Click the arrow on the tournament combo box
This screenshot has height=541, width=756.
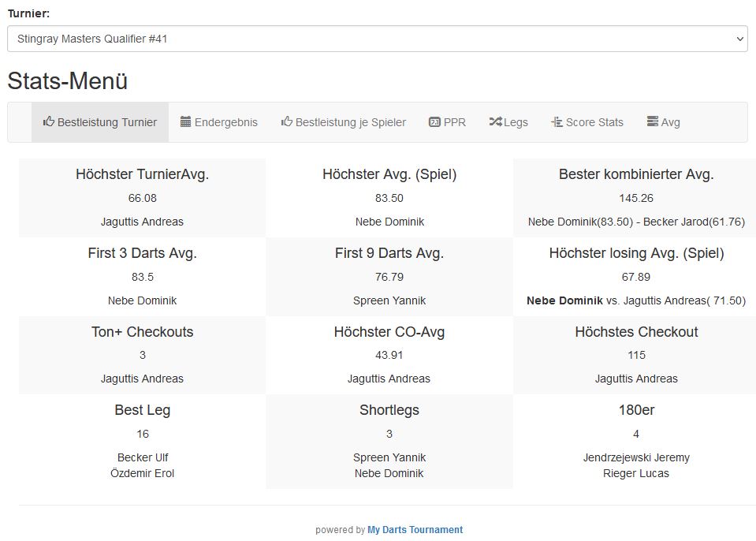coord(739,39)
